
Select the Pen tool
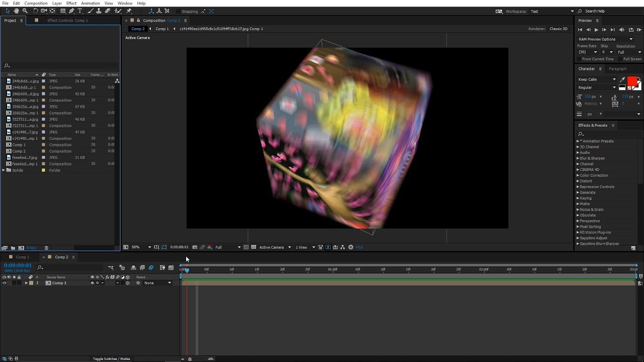pyautogui.click(x=71, y=11)
